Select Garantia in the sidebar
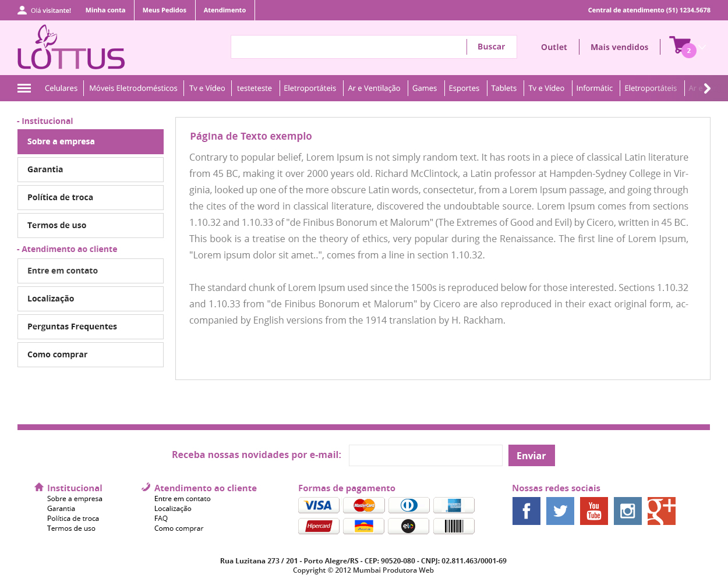 [x=90, y=169]
